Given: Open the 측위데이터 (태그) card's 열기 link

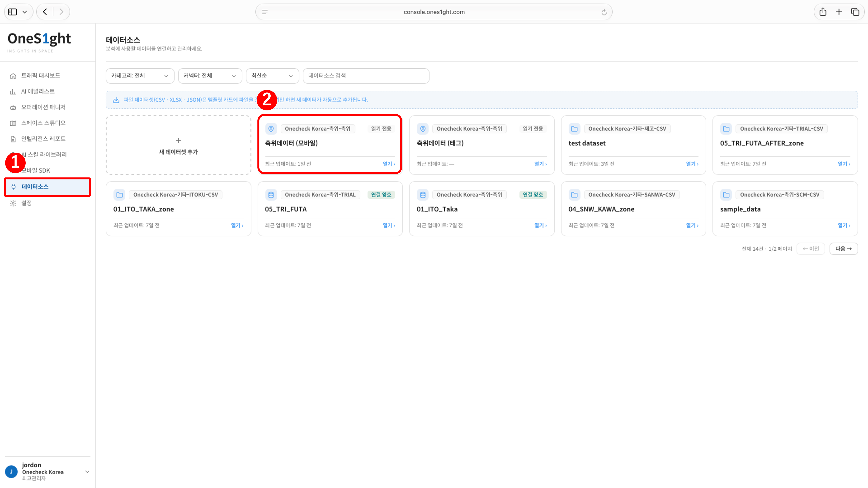Looking at the screenshot, I should (x=541, y=164).
